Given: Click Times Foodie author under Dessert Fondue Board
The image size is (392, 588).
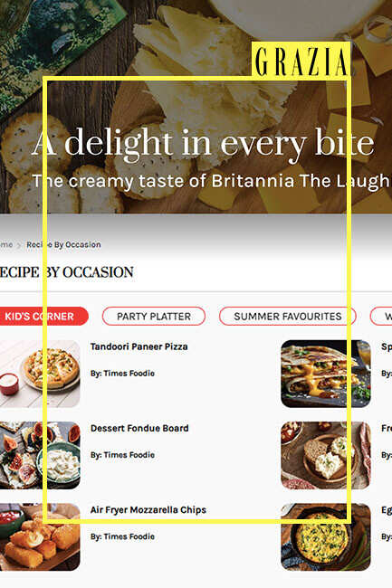Looking at the screenshot, I should (x=129, y=455).
